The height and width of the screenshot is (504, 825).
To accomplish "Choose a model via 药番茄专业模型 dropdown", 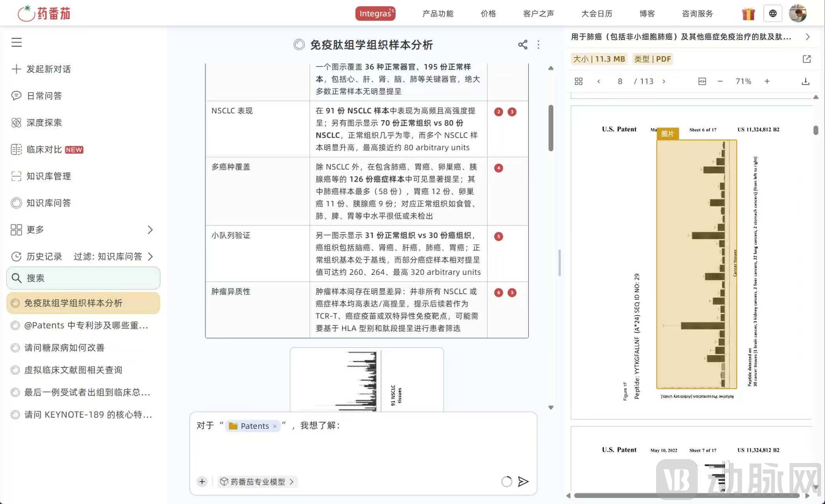I will click(257, 482).
